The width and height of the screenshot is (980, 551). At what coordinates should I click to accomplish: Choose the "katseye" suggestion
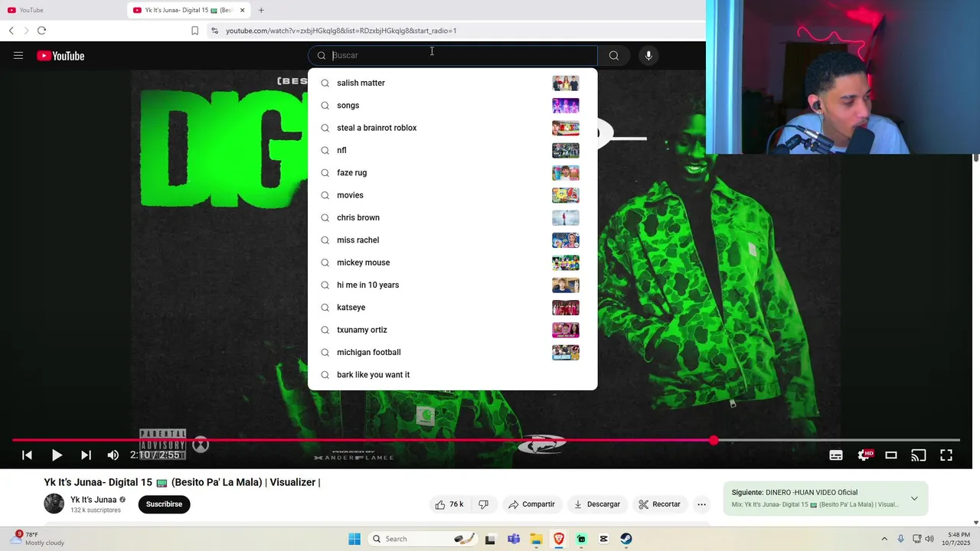[x=452, y=308]
